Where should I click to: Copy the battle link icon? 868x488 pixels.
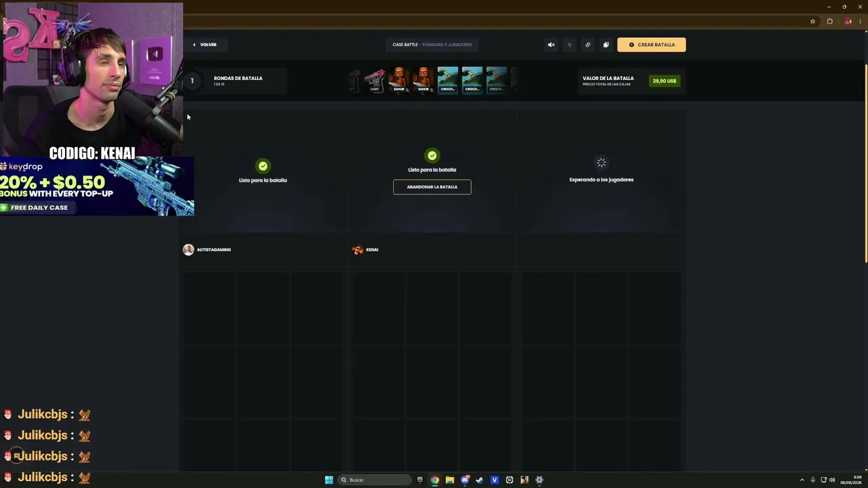click(x=588, y=45)
